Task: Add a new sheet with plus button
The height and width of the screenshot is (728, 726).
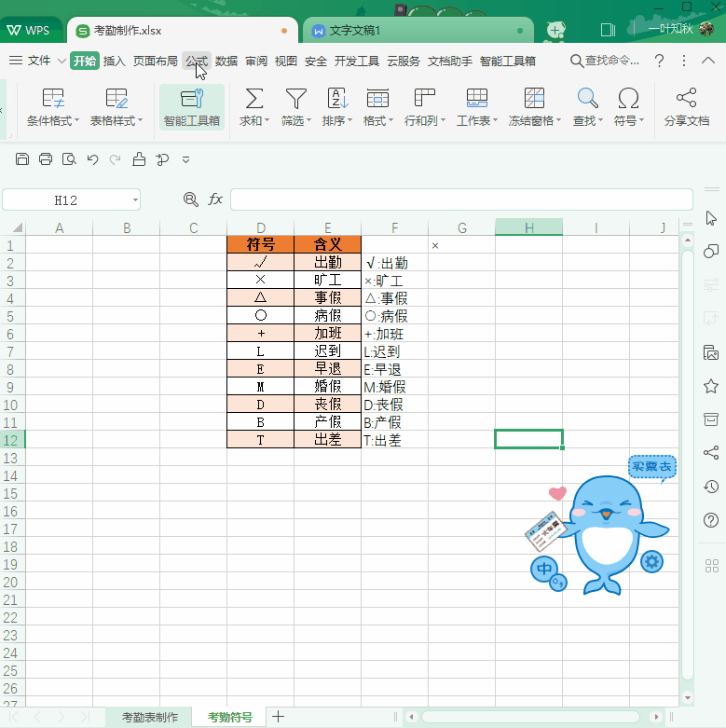Action: pyautogui.click(x=278, y=717)
